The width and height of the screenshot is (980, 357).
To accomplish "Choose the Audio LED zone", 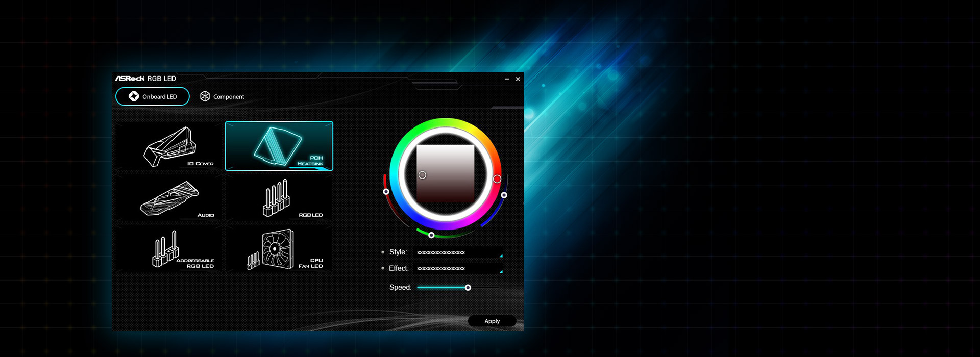I will click(x=169, y=198).
